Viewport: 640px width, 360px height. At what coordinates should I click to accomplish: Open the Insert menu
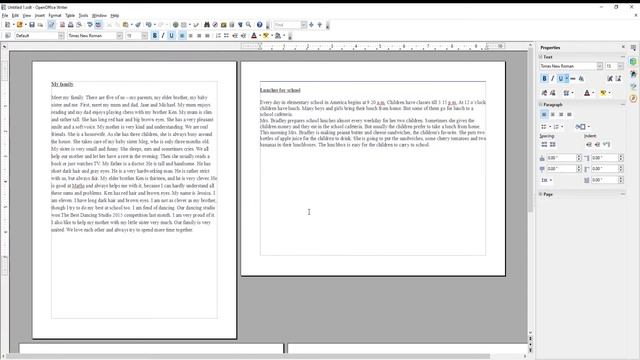[x=40, y=16]
